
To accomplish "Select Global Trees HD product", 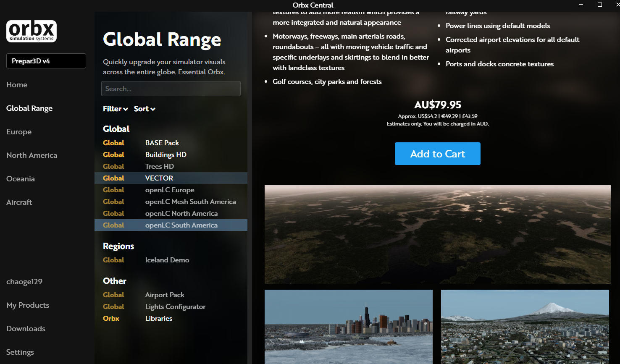I will (171, 166).
